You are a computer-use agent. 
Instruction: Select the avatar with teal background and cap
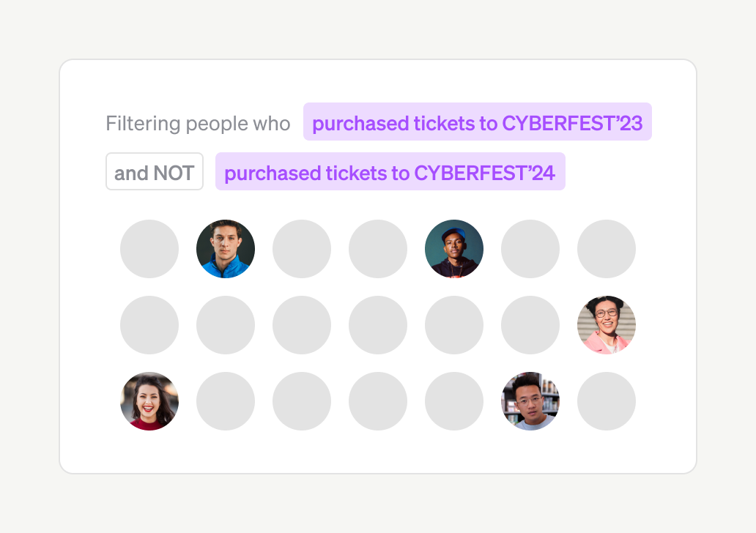(454, 249)
